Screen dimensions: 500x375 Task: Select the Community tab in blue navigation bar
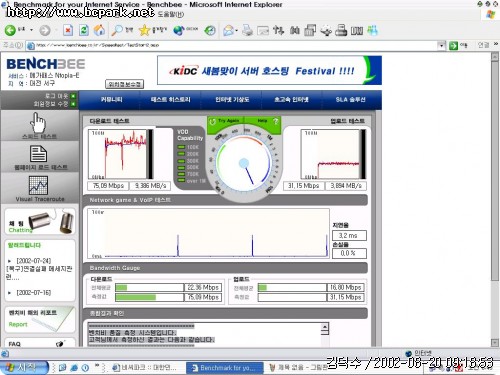click(111, 100)
